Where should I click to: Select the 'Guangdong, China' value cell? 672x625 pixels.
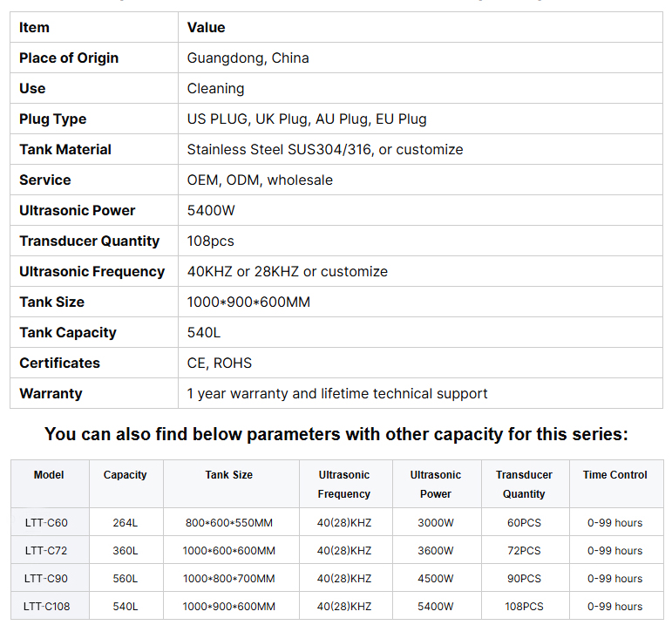(x=248, y=58)
